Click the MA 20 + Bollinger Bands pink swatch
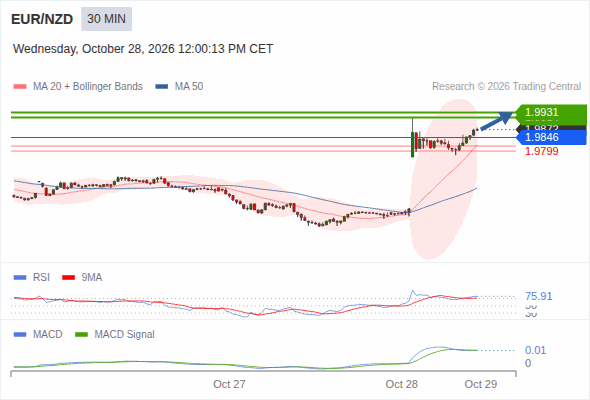The height and width of the screenshot is (400, 590). pos(20,87)
